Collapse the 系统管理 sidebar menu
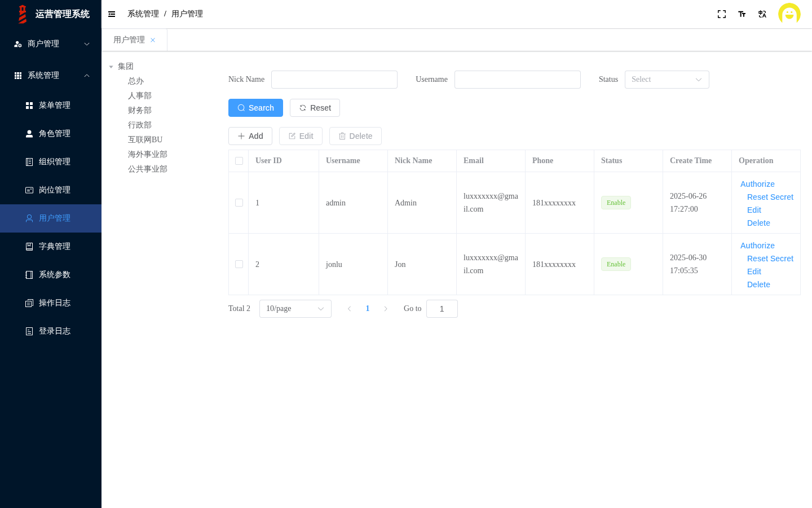 click(51, 76)
